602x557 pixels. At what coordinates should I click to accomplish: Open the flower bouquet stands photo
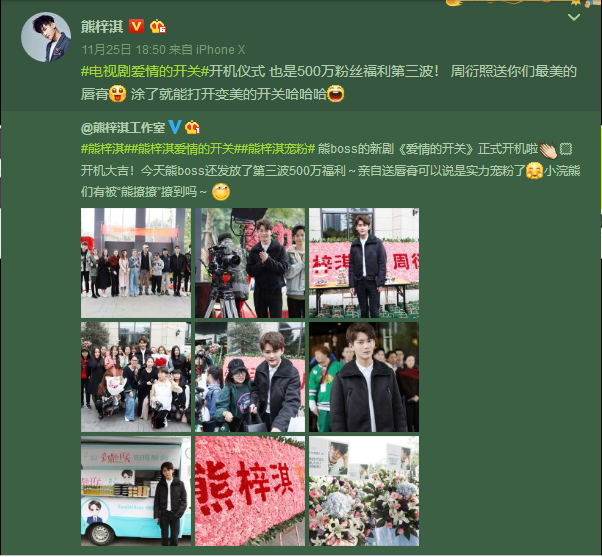364,491
